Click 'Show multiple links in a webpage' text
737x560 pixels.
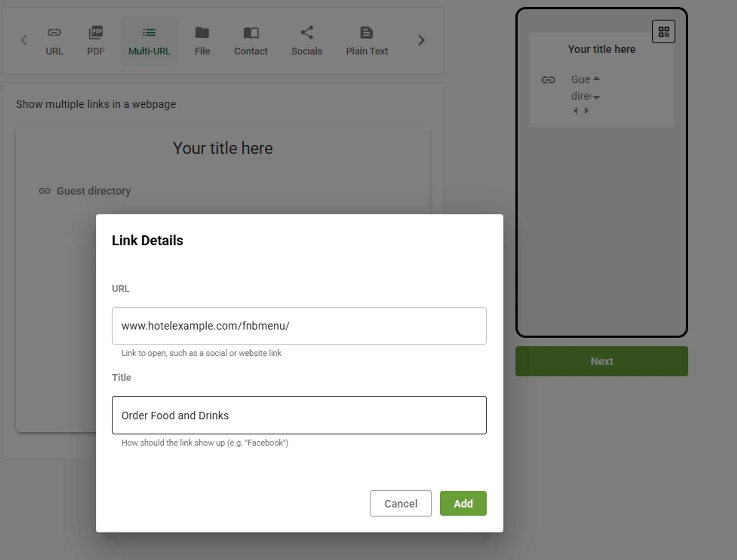(96, 104)
